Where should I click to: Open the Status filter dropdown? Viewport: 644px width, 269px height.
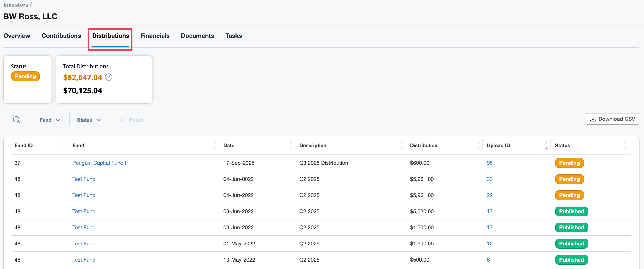89,120
